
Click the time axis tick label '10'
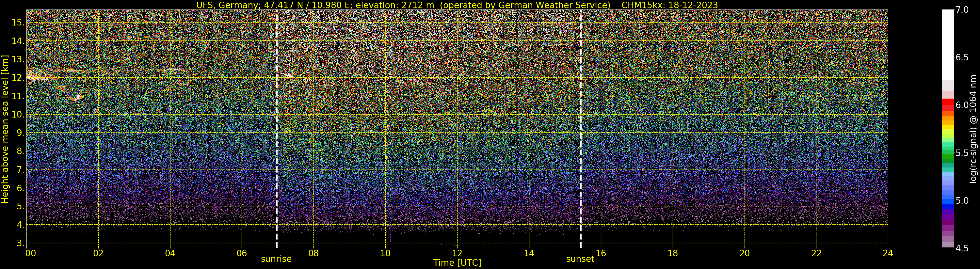point(385,253)
